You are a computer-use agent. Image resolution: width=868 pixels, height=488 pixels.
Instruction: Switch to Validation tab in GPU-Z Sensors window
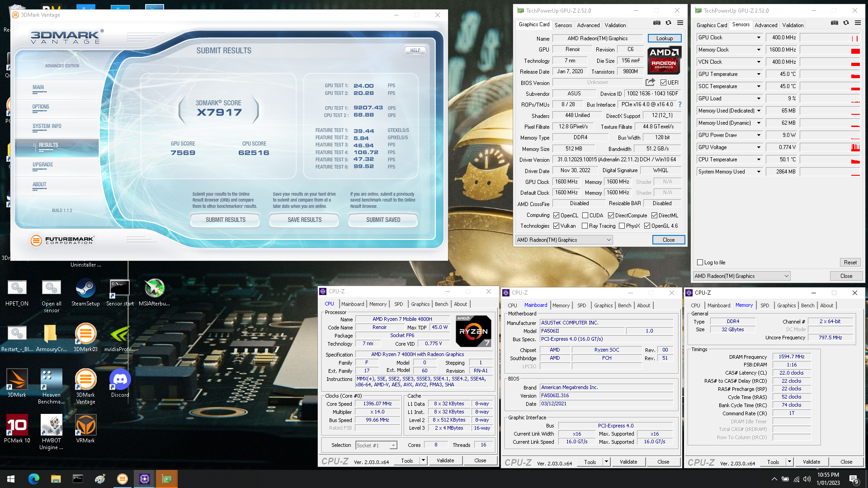[x=793, y=25]
